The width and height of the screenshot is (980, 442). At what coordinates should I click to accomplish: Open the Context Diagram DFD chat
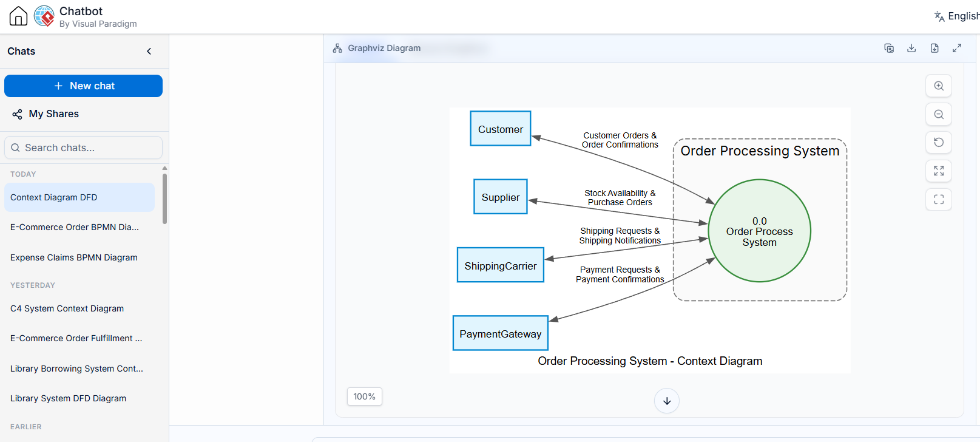coord(79,197)
